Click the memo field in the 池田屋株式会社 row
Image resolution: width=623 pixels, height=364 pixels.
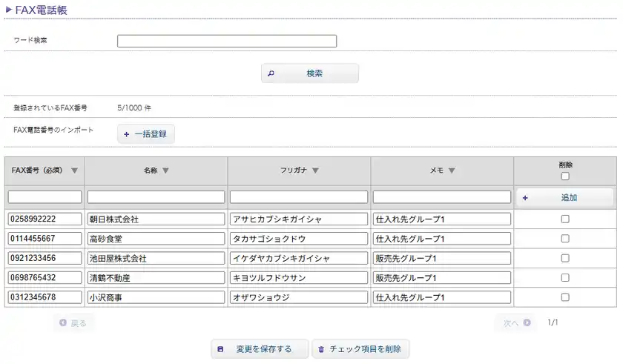tap(442, 258)
